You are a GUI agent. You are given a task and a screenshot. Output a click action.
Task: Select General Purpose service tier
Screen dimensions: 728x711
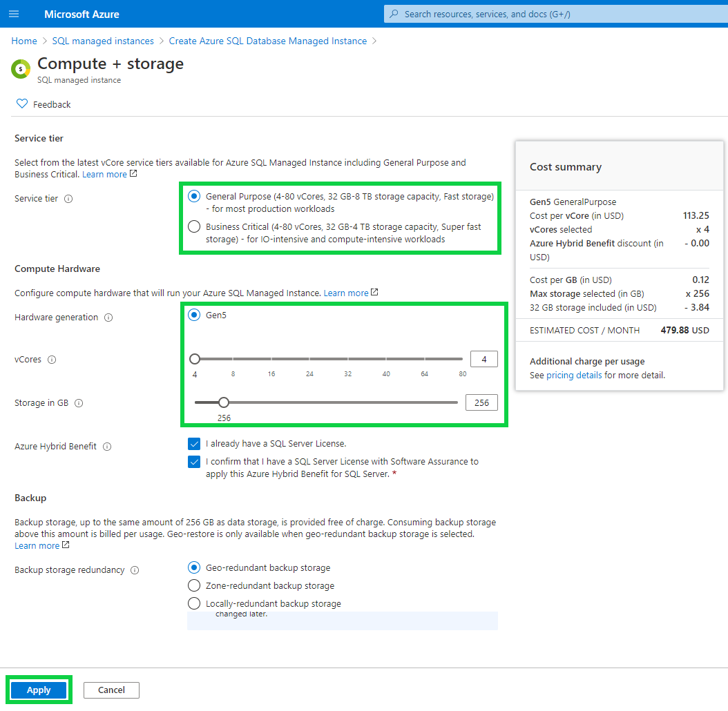click(194, 196)
